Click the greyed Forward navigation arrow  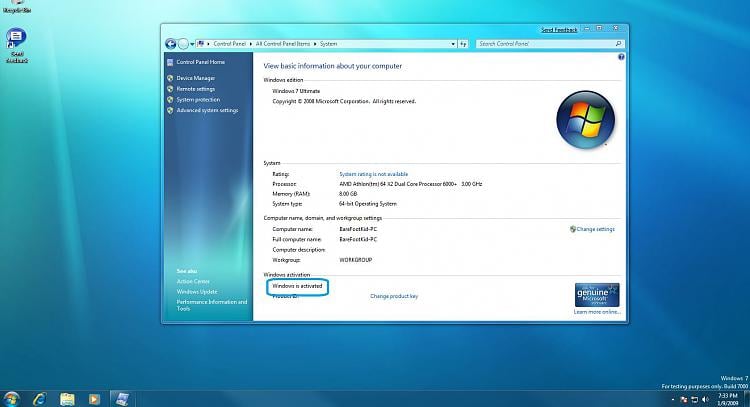183,44
